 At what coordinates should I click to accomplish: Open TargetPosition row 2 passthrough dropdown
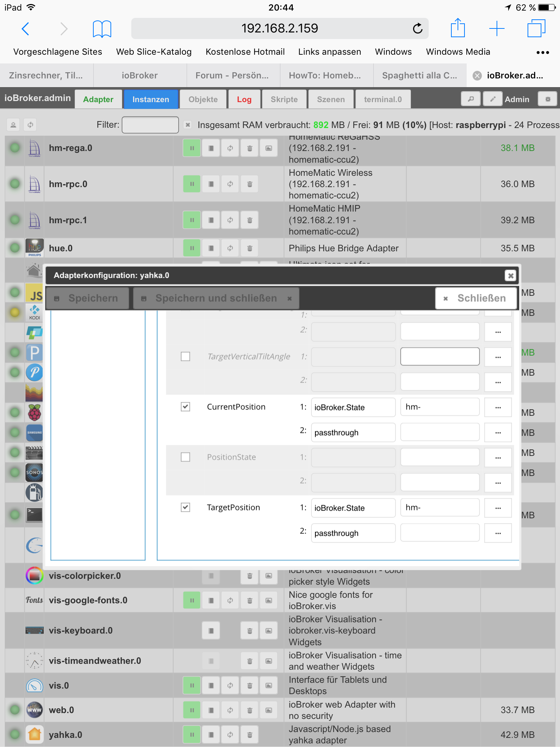[353, 533]
